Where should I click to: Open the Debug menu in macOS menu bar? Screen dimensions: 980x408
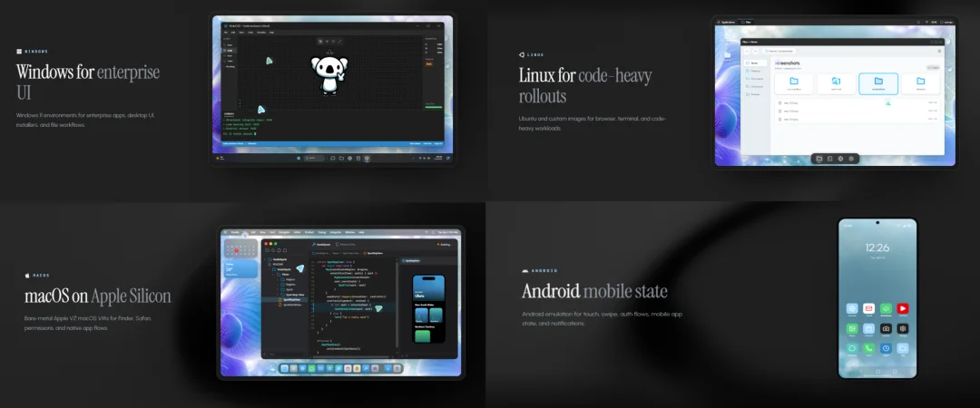pos(322,232)
